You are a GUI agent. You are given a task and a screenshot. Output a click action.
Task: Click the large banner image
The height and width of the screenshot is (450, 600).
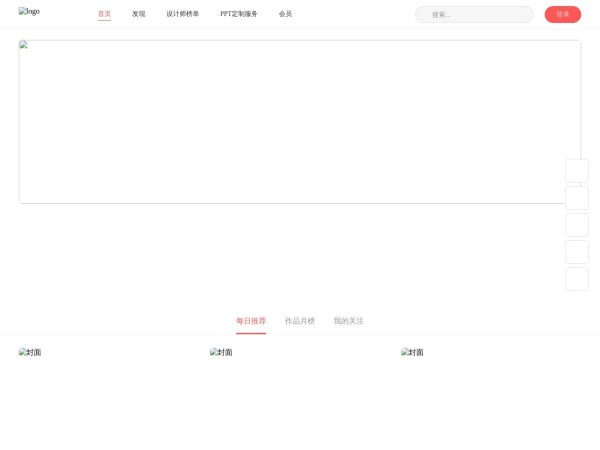(x=299, y=122)
